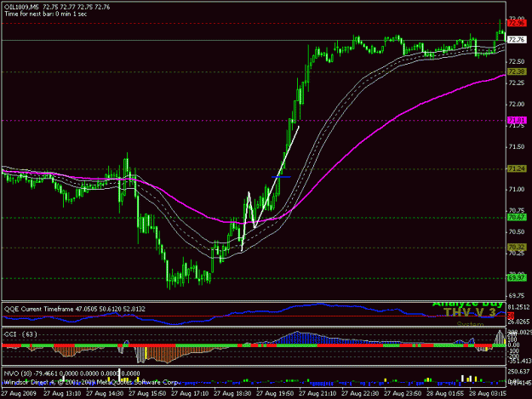Click the 27 Aug 22:30 time label
The width and height of the screenshot is (532, 399).
360,394
